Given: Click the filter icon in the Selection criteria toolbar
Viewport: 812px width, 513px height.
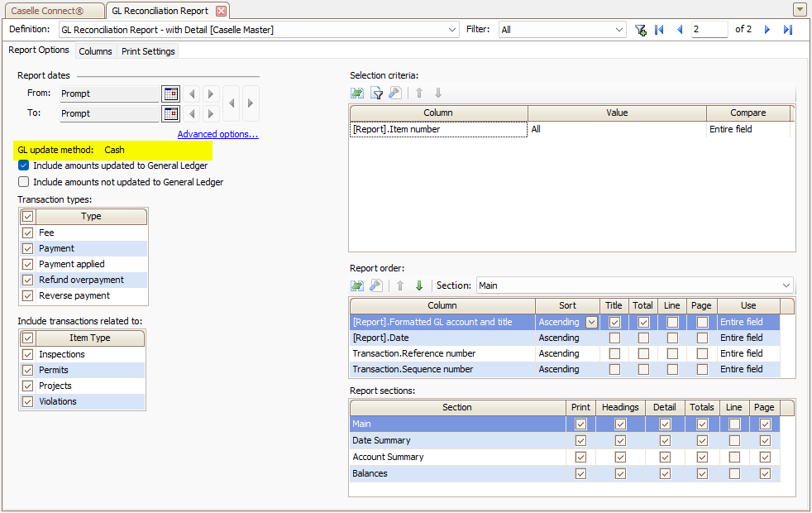Looking at the screenshot, I should 376,93.
